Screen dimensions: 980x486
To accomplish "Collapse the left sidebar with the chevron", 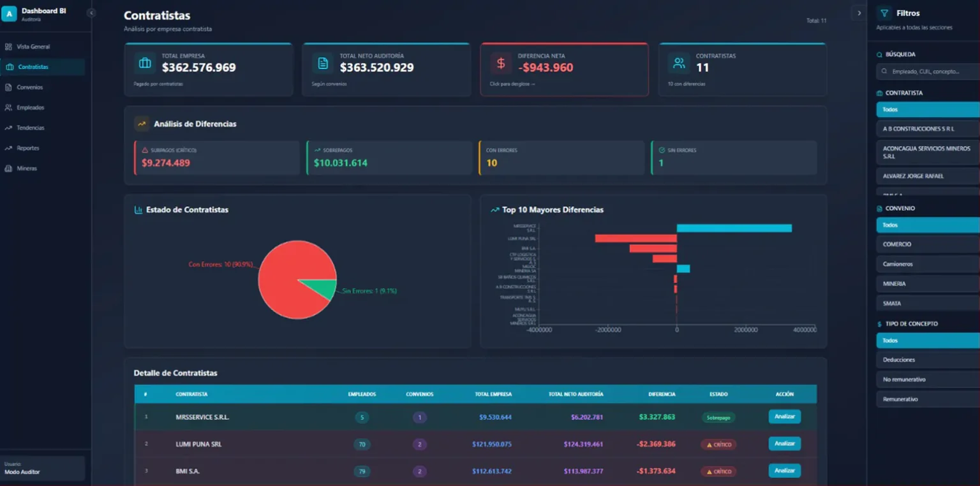I will [91, 13].
